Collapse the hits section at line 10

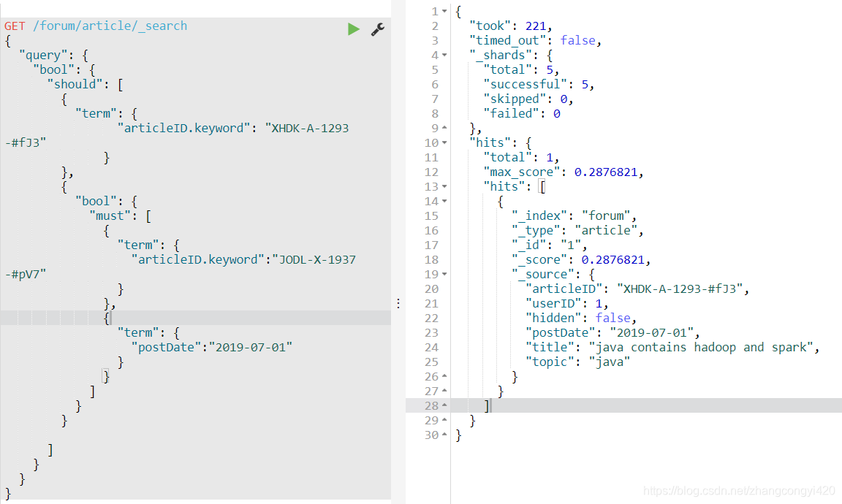[x=443, y=142]
